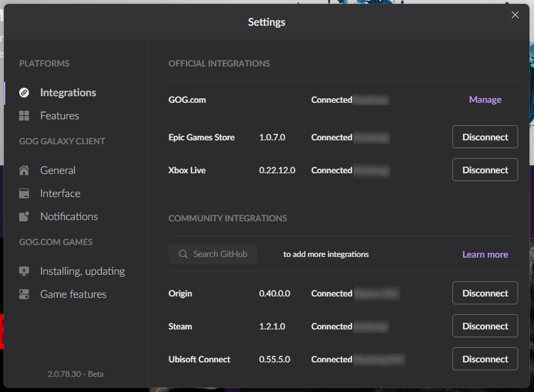Viewport: 534px width, 392px height.
Task: Click the Learn more link
Action: coord(485,254)
